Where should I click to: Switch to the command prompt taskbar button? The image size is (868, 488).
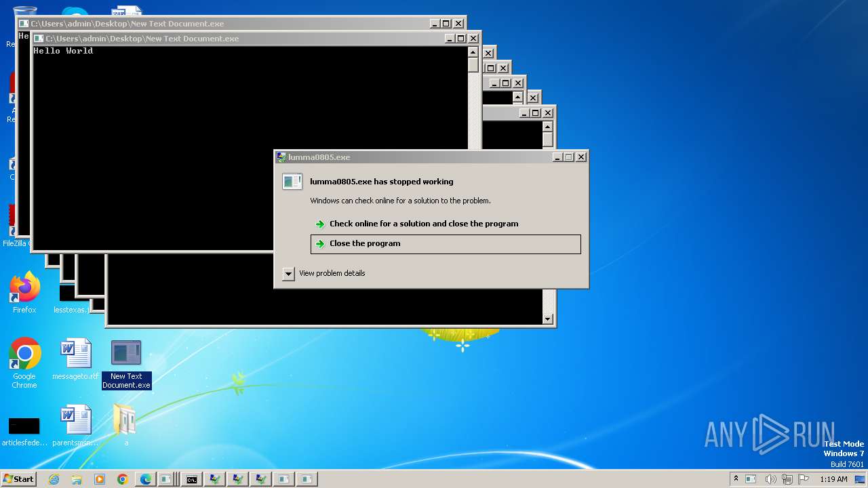tap(192, 479)
